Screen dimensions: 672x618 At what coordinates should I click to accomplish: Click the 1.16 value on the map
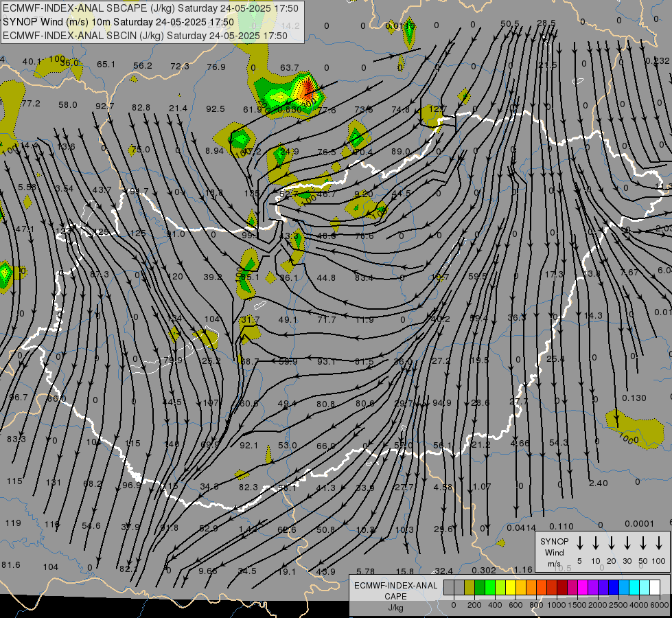pyautogui.click(x=523, y=569)
